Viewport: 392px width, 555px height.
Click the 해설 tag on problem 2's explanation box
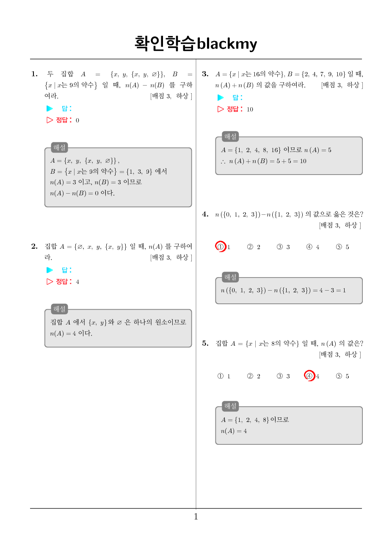point(60,309)
